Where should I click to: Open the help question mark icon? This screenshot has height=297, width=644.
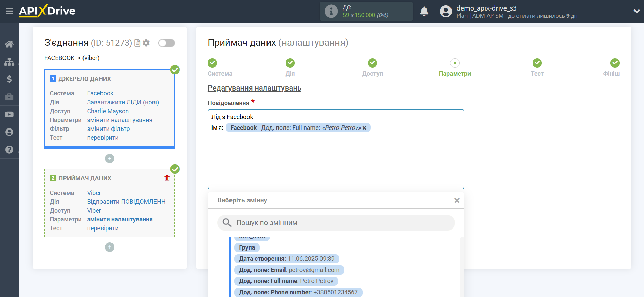coord(9,150)
